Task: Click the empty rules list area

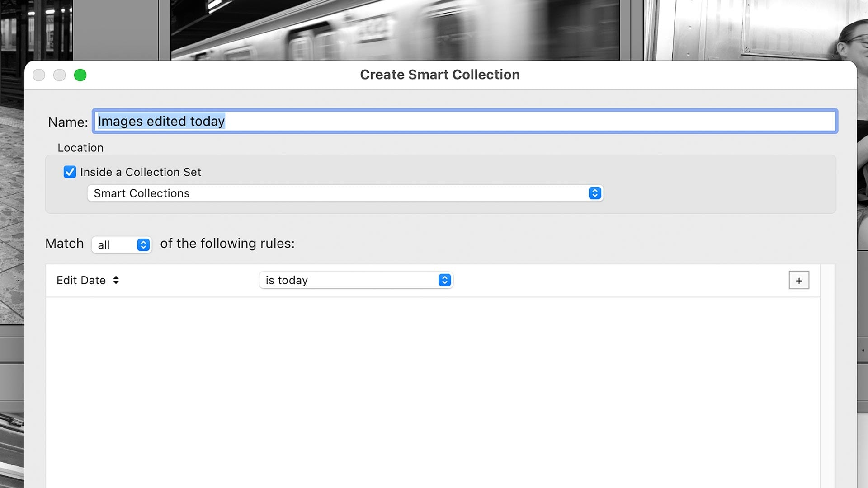Action: tap(429, 389)
